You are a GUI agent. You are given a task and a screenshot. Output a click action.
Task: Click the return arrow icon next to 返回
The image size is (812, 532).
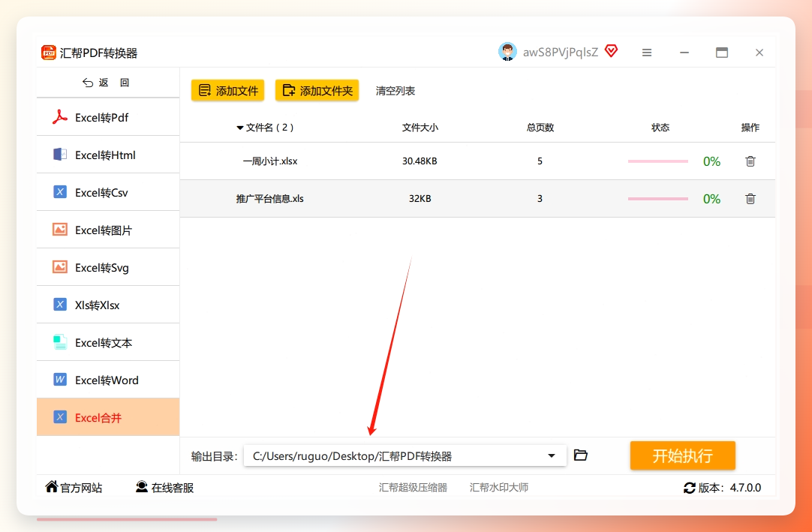88,83
